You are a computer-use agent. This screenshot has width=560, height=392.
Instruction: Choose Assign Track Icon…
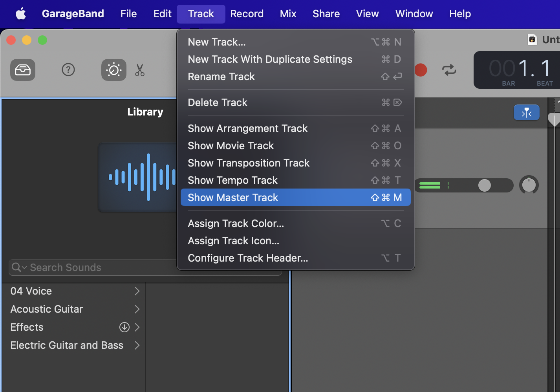tap(296, 241)
